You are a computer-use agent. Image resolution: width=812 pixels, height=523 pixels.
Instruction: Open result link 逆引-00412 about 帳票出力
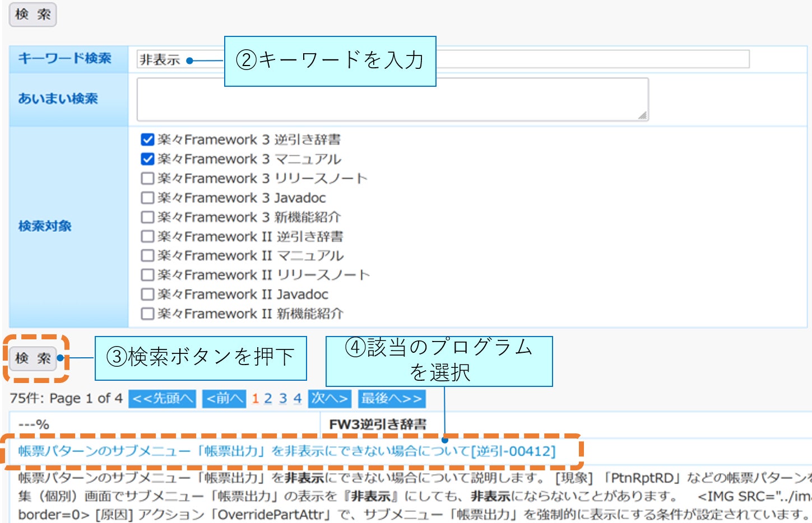point(287,451)
